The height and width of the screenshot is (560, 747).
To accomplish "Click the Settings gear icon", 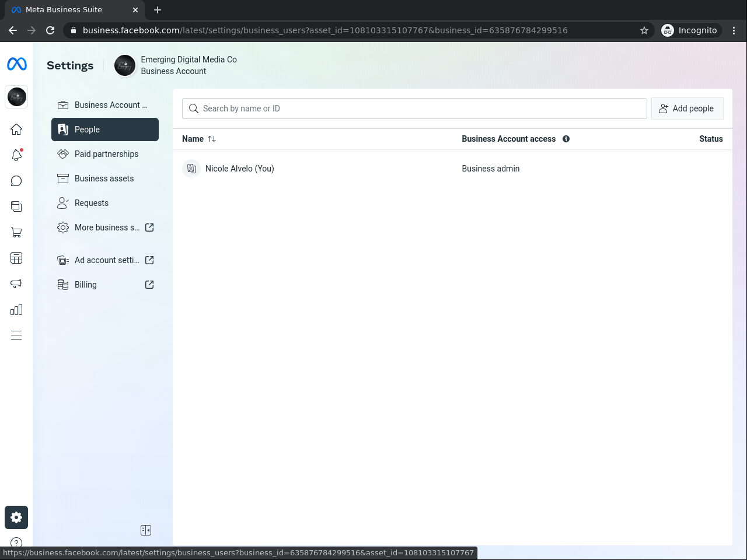I will (16, 517).
